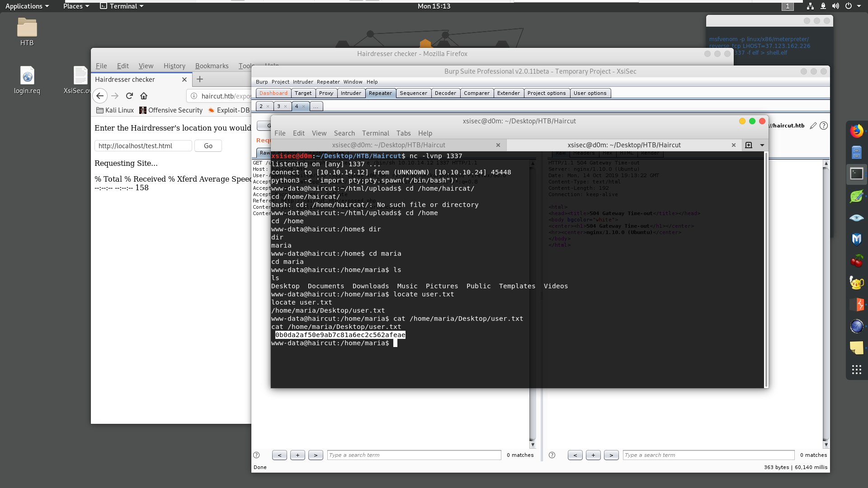The width and height of the screenshot is (868, 488).
Task: Edit the Burp Repeater target host
Action: [x=813, y=126]
